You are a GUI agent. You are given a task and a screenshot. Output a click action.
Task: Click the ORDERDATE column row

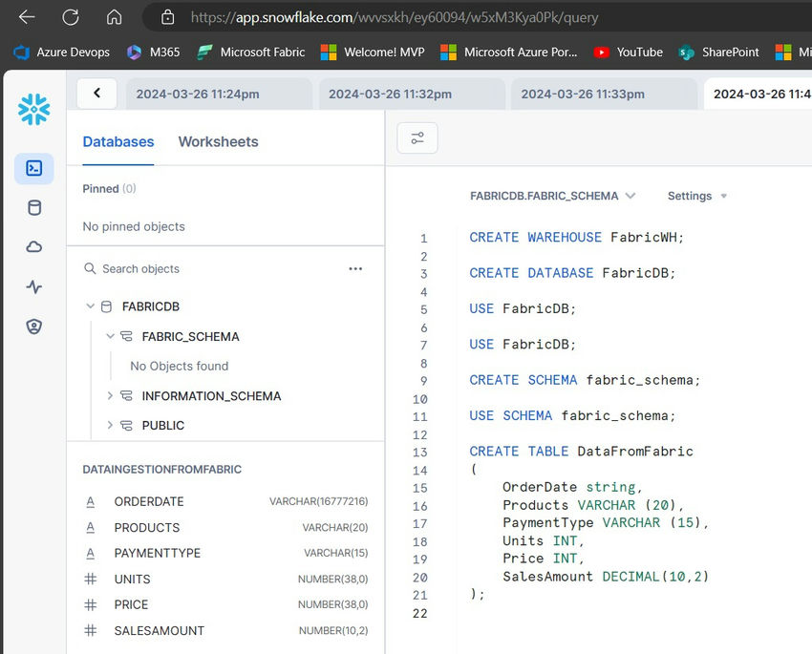point(225,501)
